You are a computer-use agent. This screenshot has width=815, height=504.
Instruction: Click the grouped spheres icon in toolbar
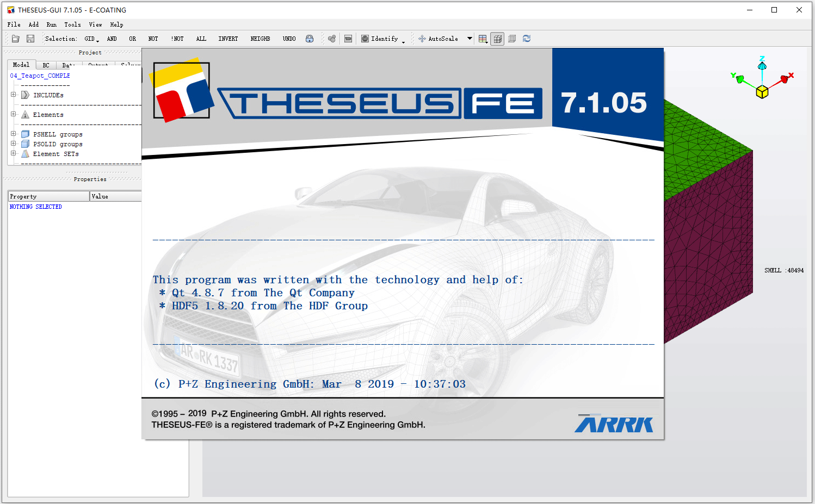click(x=332, y=39)
